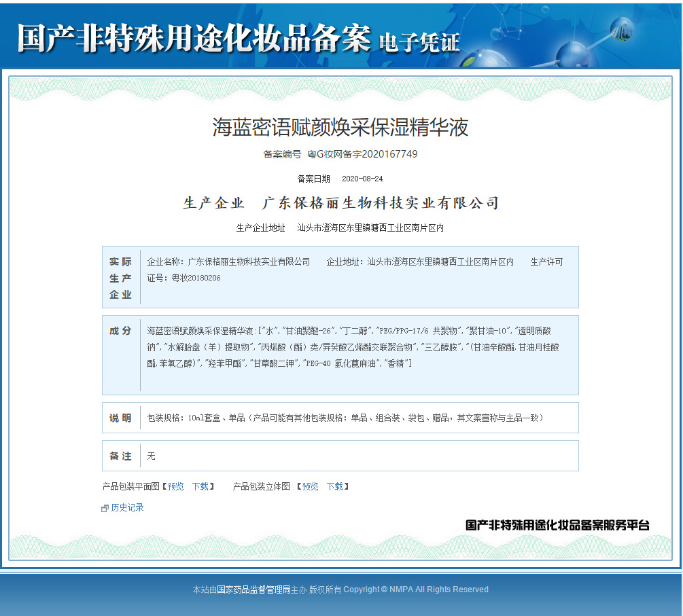Click manufacturer name 广东保格丽生物科技实业有限公司 heading

point(381,203)
